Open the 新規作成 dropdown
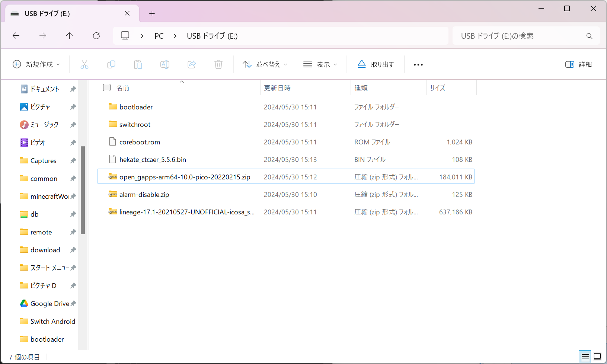607x364 pixels. tap(36, 64)
